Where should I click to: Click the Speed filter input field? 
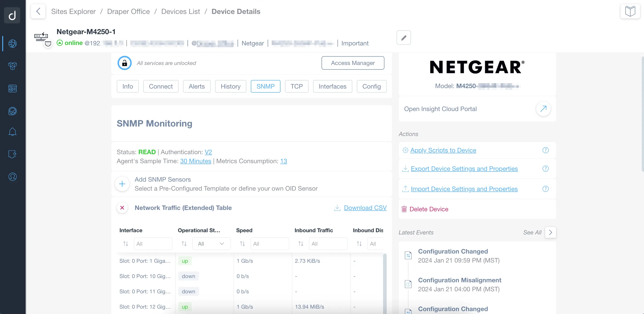270,244
